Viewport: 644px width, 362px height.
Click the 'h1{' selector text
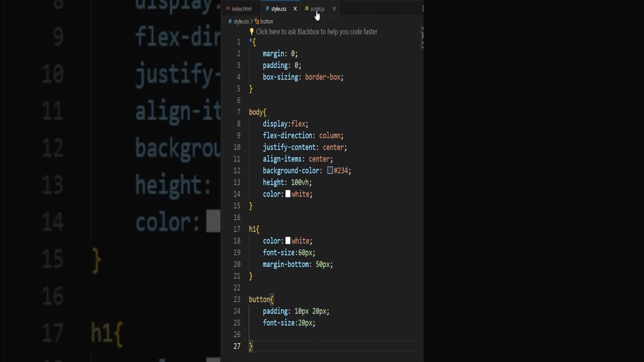[x=254, y=229]
